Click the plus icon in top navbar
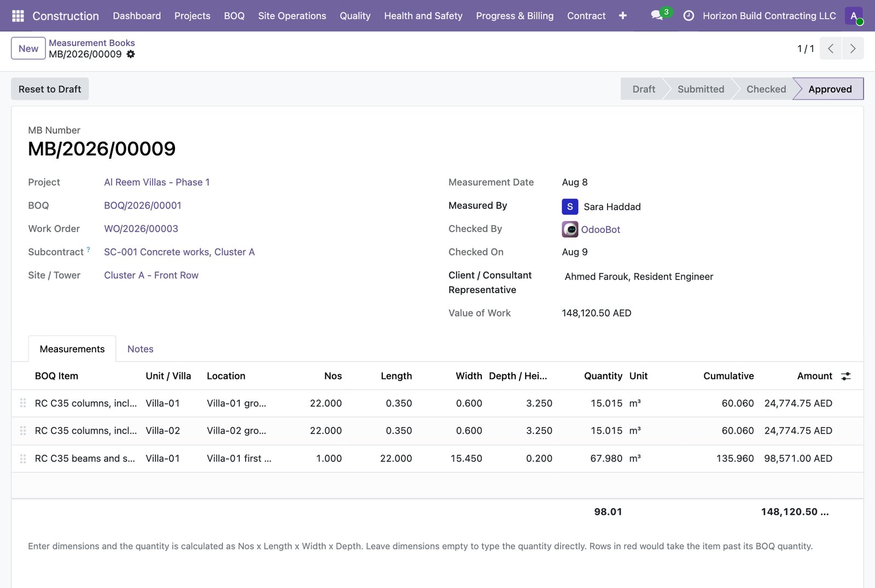875x588 pixels. (622, 16)
